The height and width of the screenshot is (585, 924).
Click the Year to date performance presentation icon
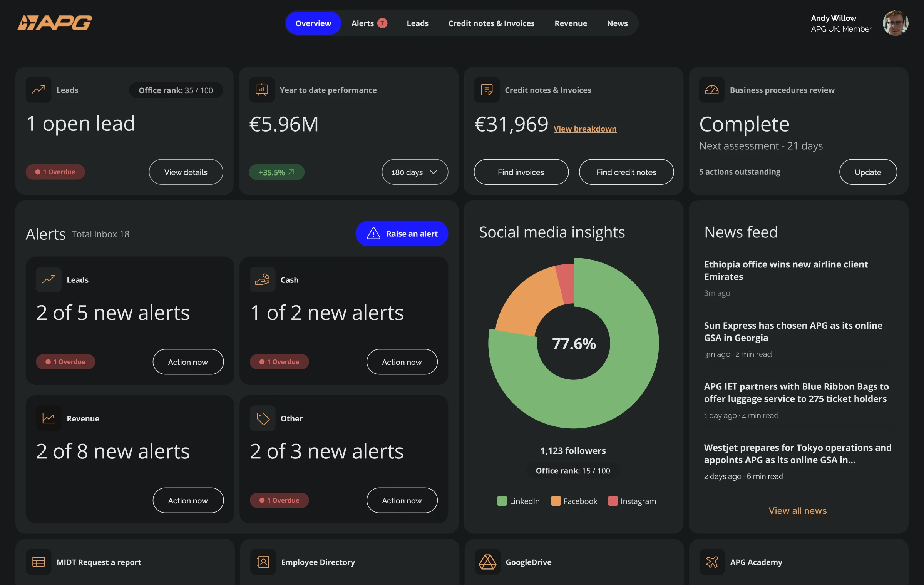(262, 89)
